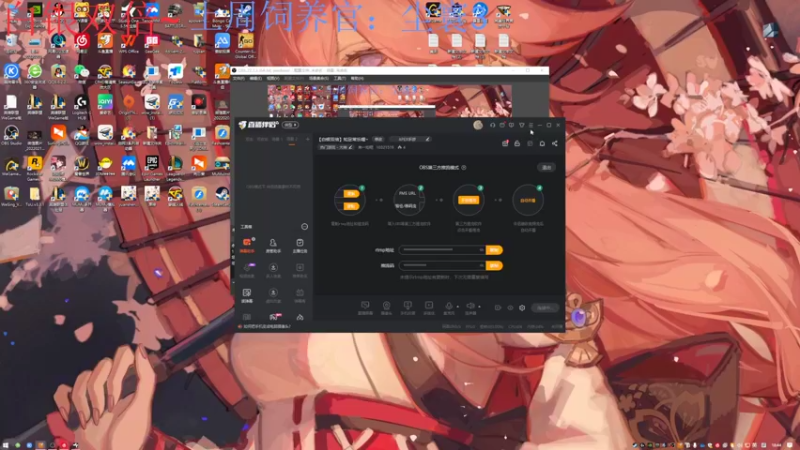
Task: Open the red highlighted danmaku helper tool
Action: click(247, 245)
